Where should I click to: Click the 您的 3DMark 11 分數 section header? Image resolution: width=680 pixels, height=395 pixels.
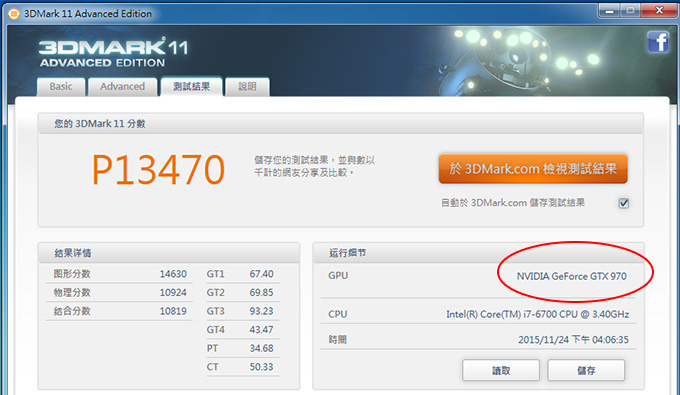[340, 124]
